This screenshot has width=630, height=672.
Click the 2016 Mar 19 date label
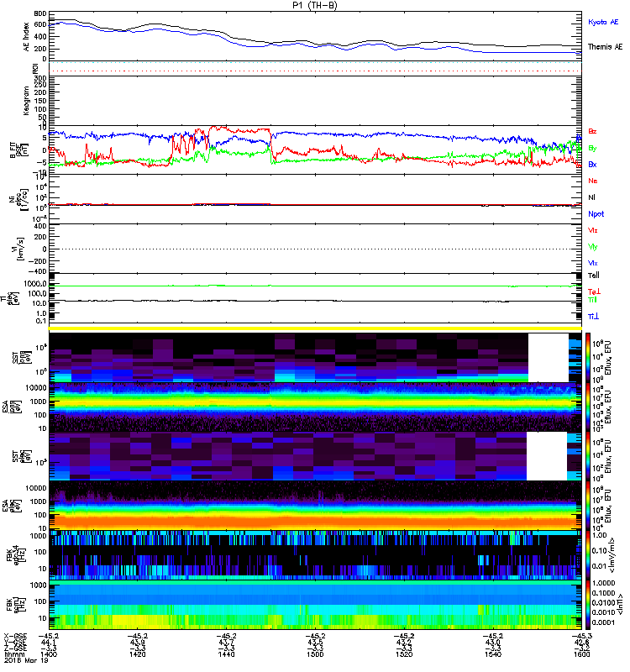click(x=26, y=660)
